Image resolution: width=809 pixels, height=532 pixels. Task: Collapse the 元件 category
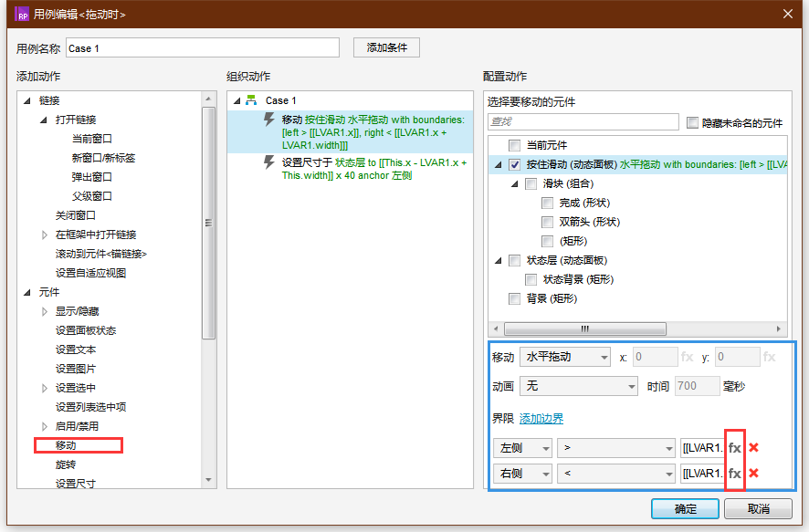[27, 292]
